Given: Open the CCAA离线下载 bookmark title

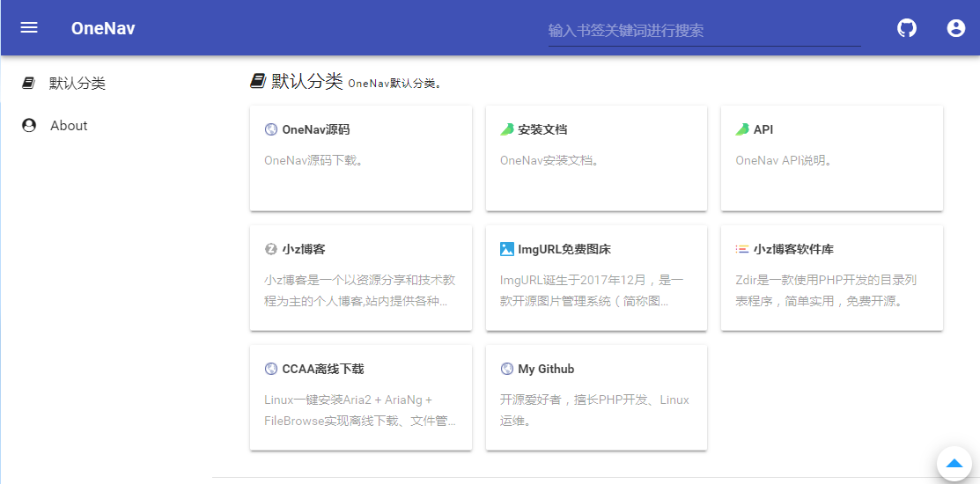Looking at the screenshot, I should tap(322, 369).
